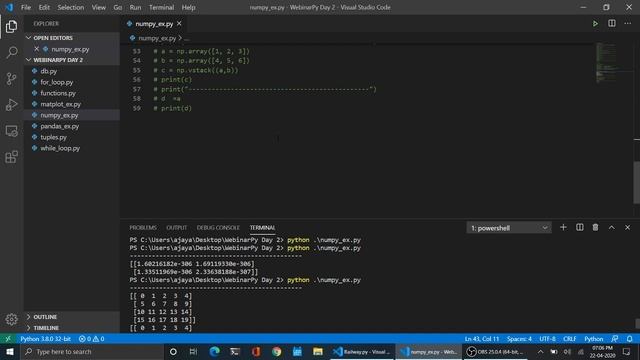
Task: Change language mode from Python
Action: pos(593,339)
